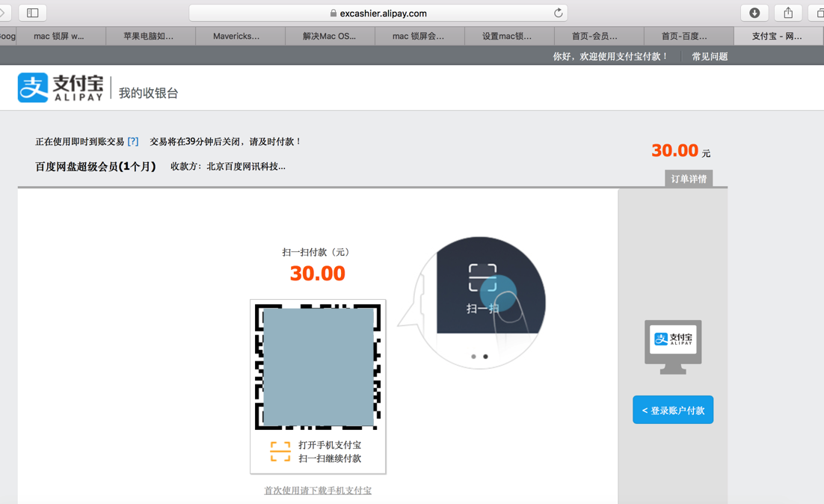Select the first carousel dot

pos(473,357)
